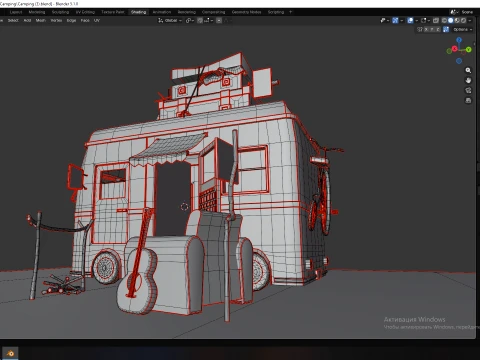
Task: Open the Face menu
Action: 85,20
